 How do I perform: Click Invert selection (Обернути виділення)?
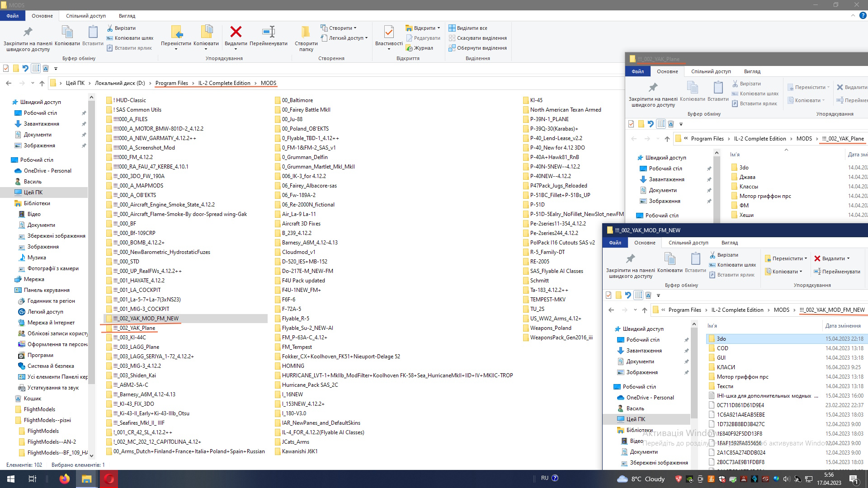[481, 48]
